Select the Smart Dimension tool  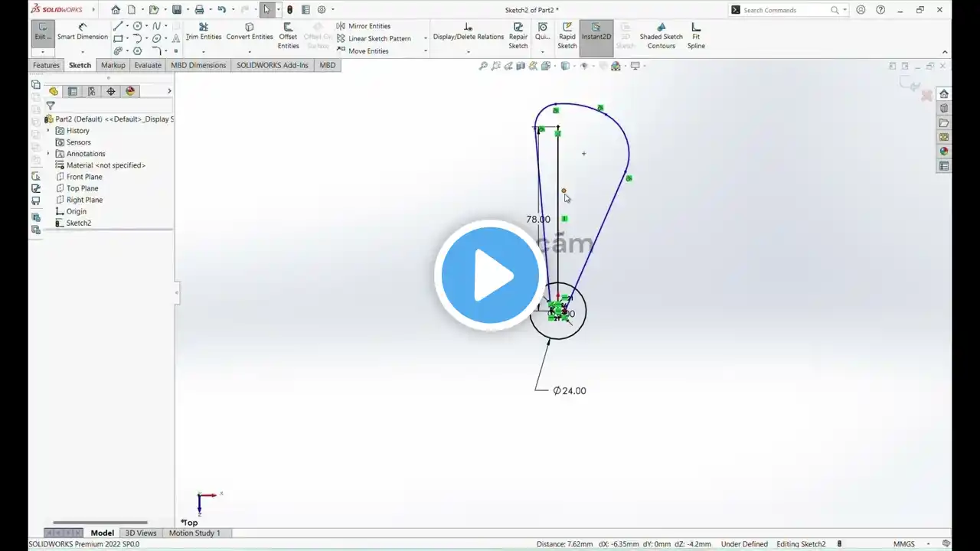(x=82, y=31)
